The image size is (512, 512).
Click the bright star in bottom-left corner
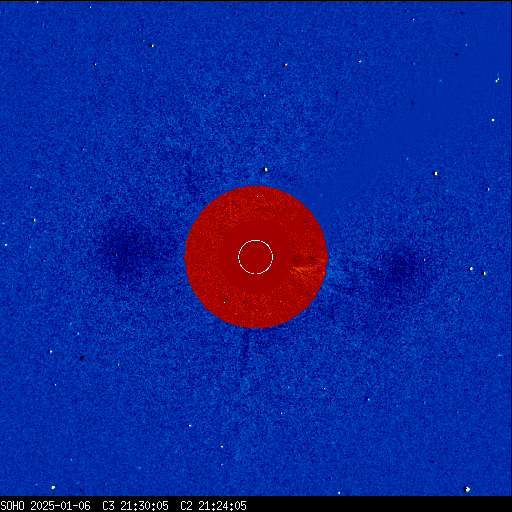tap(53, 488)
